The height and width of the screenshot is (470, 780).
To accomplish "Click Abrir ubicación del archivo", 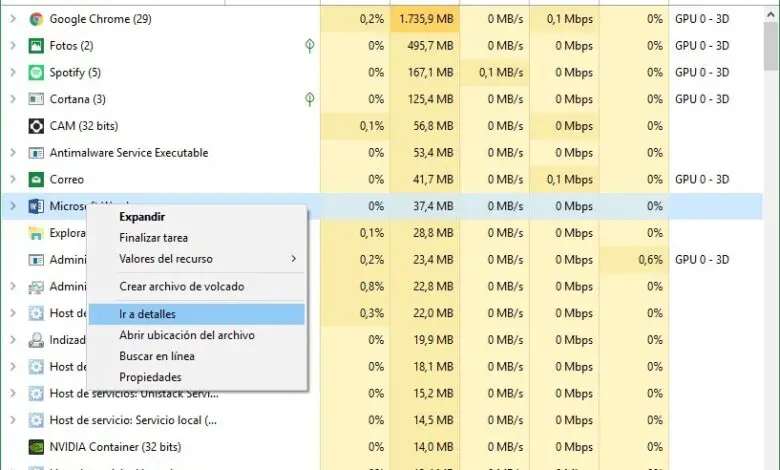I will (x=186, y=335).
